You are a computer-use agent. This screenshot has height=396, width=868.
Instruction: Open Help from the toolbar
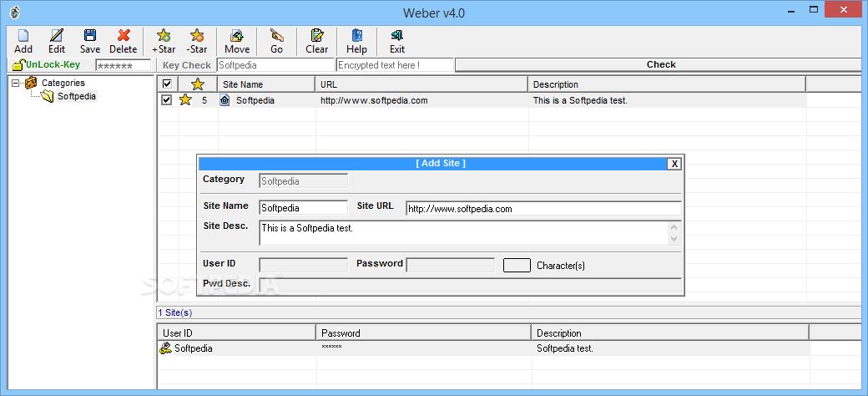357,36
